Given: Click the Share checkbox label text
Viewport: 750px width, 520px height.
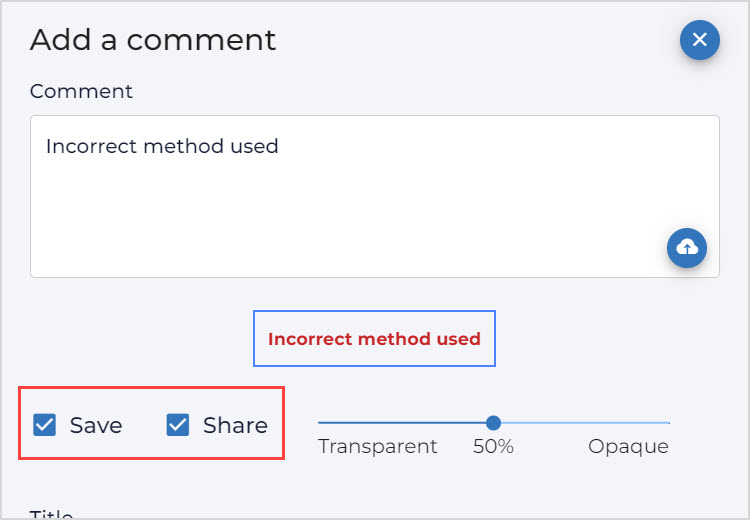Looking at the screenshot, I should [235, 426].
